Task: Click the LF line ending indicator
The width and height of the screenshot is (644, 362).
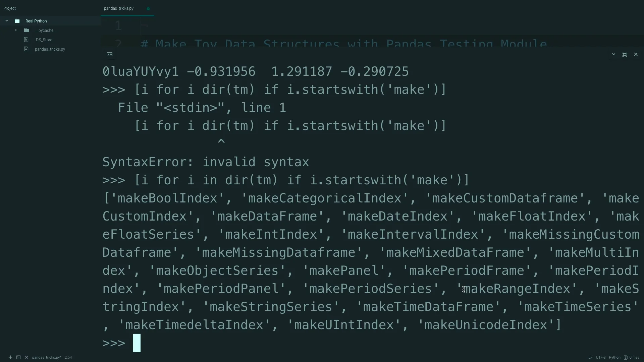Action: click(x=590, y=357)
